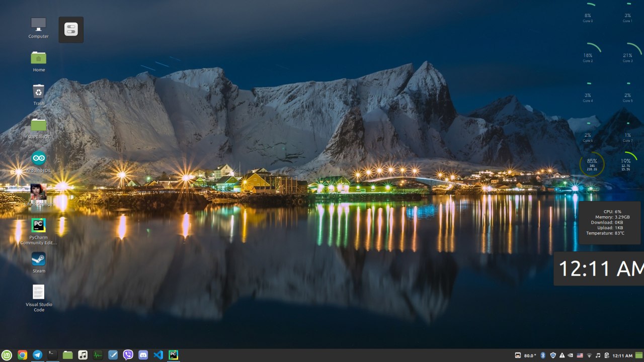Viewport: 644px width, 362px height.
Task: Open the Wi-Fi network tray icon
Action: 589,355
